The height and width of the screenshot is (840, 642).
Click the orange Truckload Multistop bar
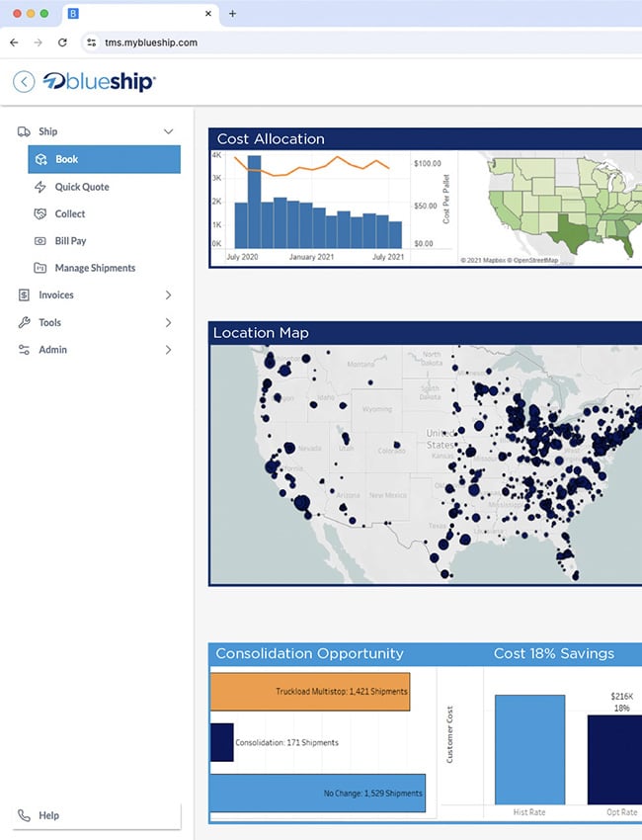[310, 692]
